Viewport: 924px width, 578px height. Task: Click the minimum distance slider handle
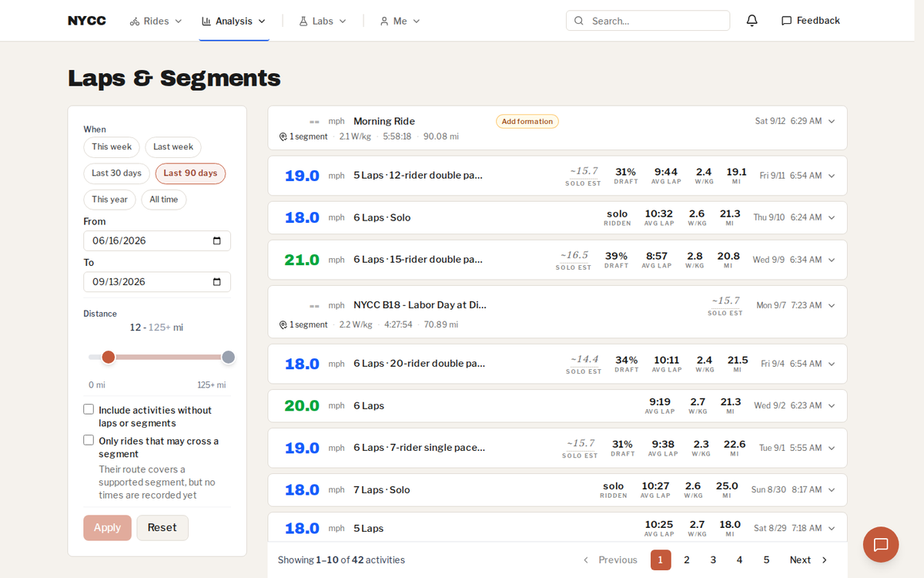tap(109, 357)
